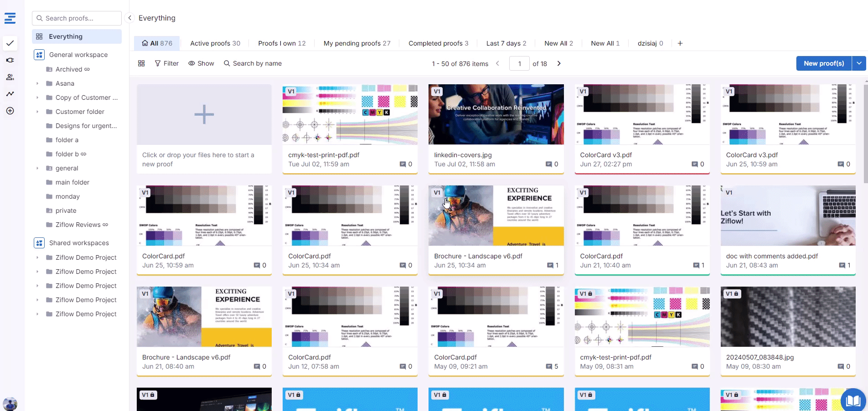The height and width of the screenshot is (411, 868).
Task: Click the drop files new proof tile
Action: (x=204, y=129)
